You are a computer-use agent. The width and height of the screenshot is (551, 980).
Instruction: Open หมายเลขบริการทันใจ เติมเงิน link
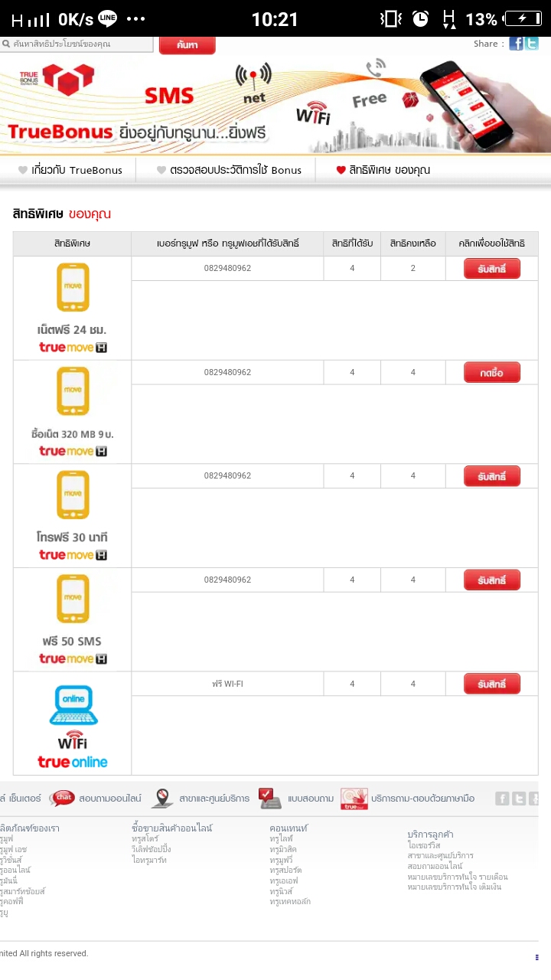coord(455,887)
